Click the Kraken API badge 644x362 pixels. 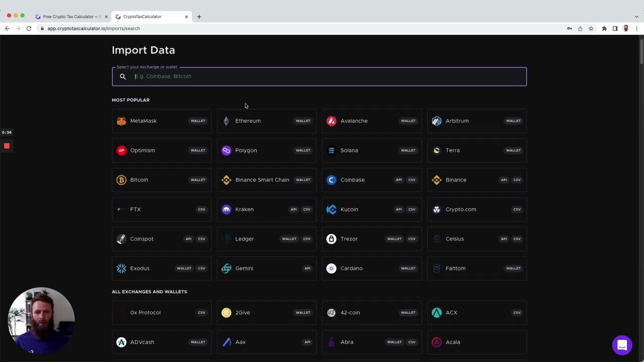click(x=293, y=209)
